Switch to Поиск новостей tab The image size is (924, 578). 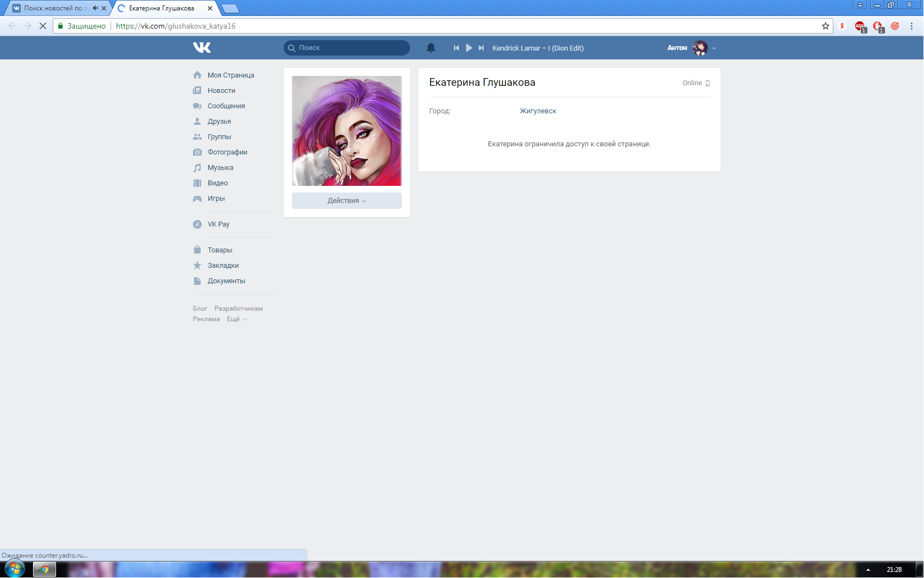coord(53,8)
